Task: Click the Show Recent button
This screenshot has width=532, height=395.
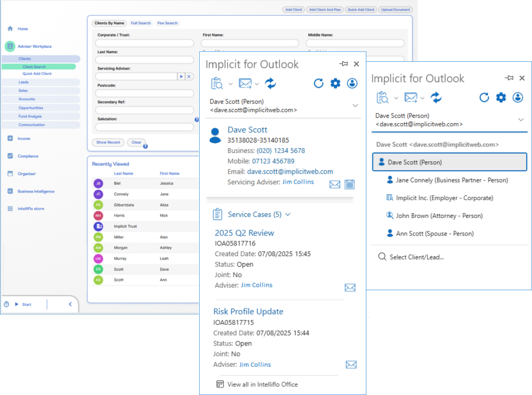Action: click(x=108, y=142)
